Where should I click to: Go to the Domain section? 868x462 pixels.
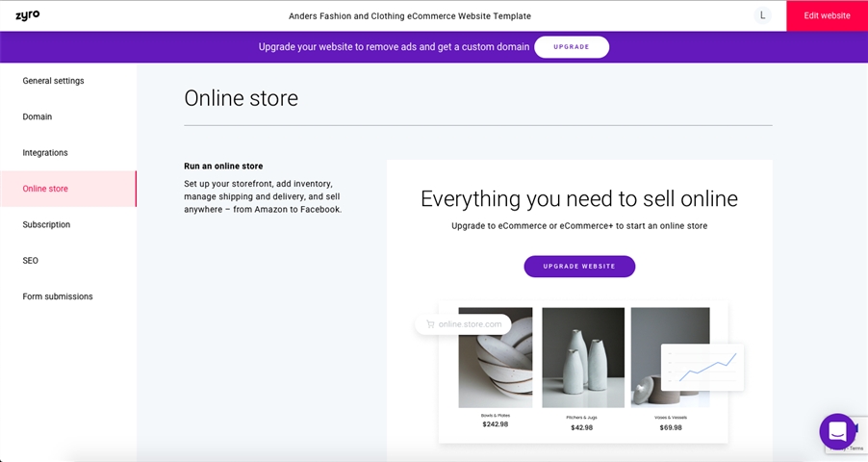pos(38,116)
